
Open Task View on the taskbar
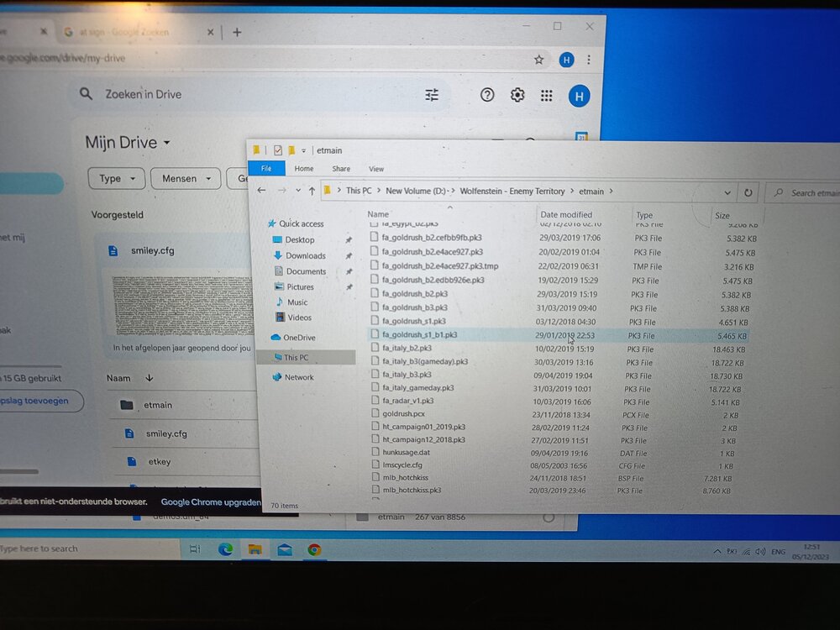click(x=195, y=549)
